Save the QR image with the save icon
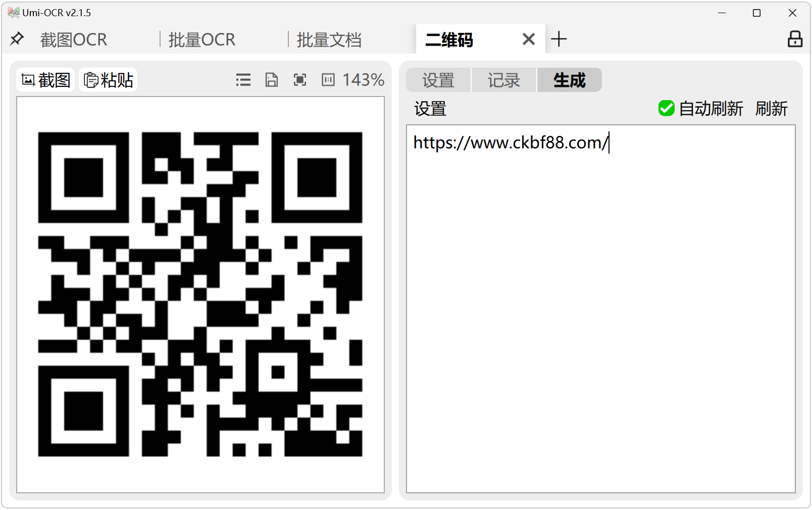Viewport: 812px width, 510px height. coord(272,80)
